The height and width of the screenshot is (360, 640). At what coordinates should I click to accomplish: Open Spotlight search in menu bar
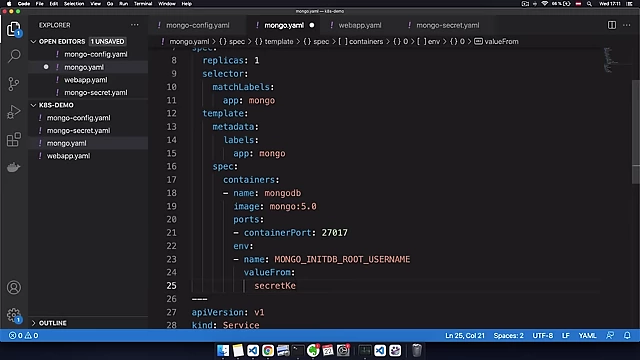click(x=589, y=4)
